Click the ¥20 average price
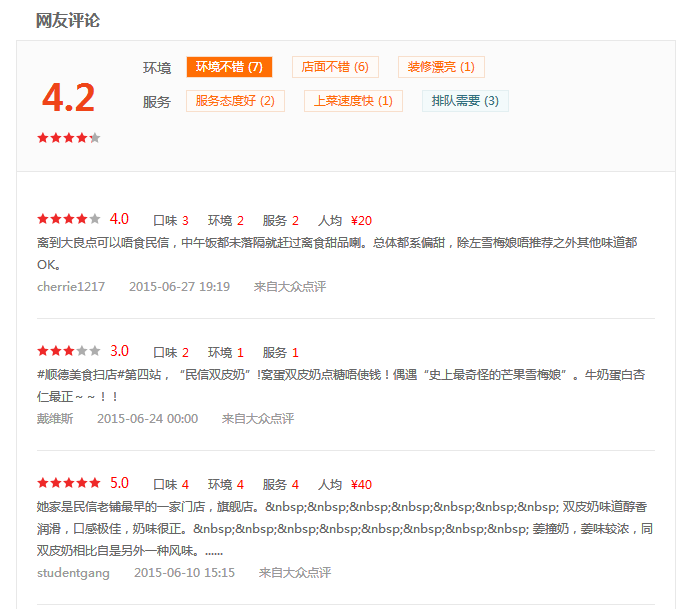Viewport: 689px width, 609px height. [361, 221]
